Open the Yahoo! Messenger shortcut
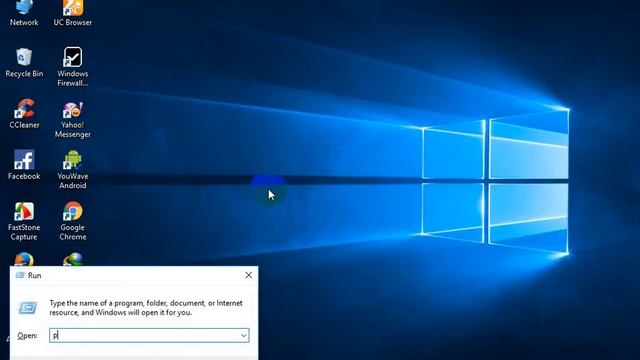The image size is (640, 360). tap(73, 120)
